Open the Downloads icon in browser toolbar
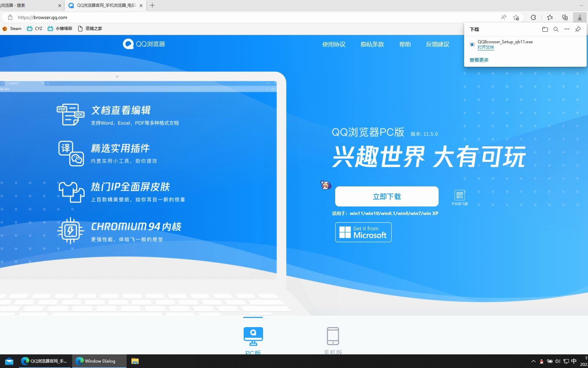This screenshot has width=588, height=368. [580, 17]
